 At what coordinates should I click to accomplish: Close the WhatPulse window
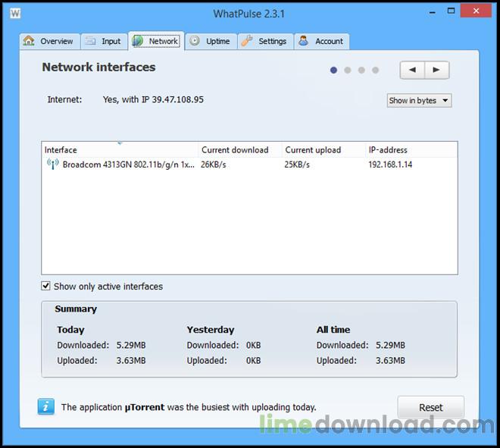tap(474, 12)
